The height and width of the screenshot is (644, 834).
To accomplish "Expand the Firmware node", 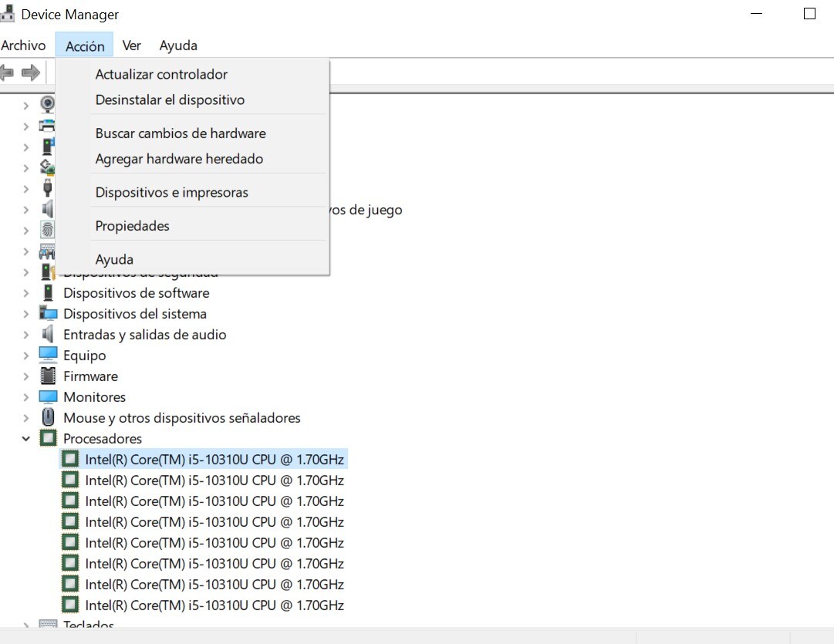I will pyautogui.click(x=25, y=376).
